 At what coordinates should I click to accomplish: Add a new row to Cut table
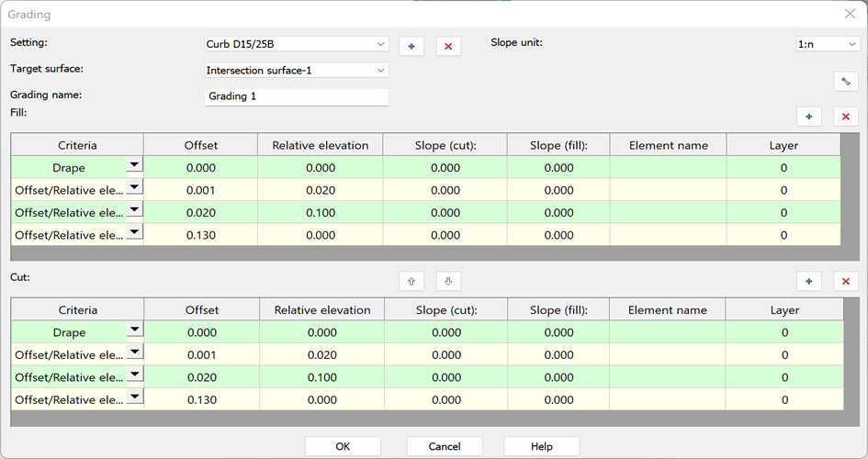[808, 282]
